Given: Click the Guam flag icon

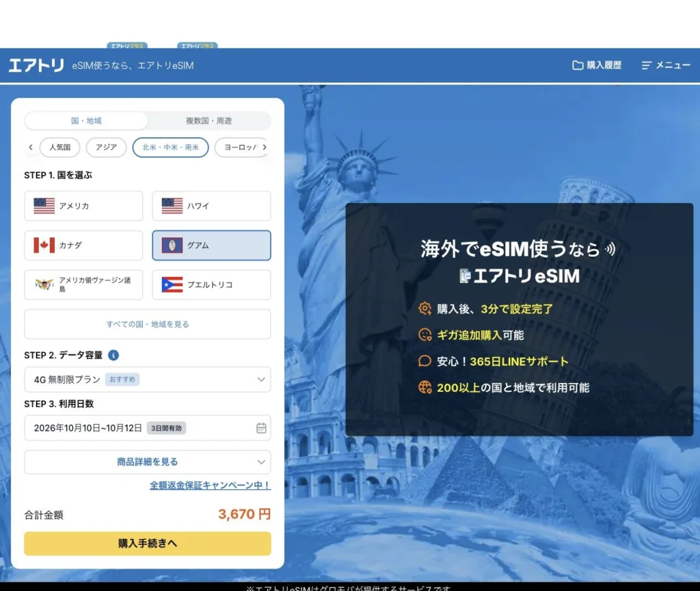Looking at the screenshot, I should [172, 246].
